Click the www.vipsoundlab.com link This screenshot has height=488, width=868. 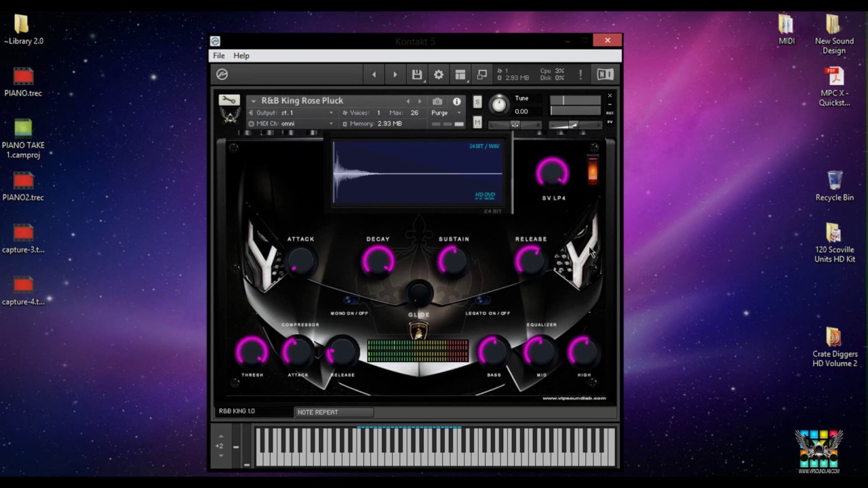pos(574,399)
